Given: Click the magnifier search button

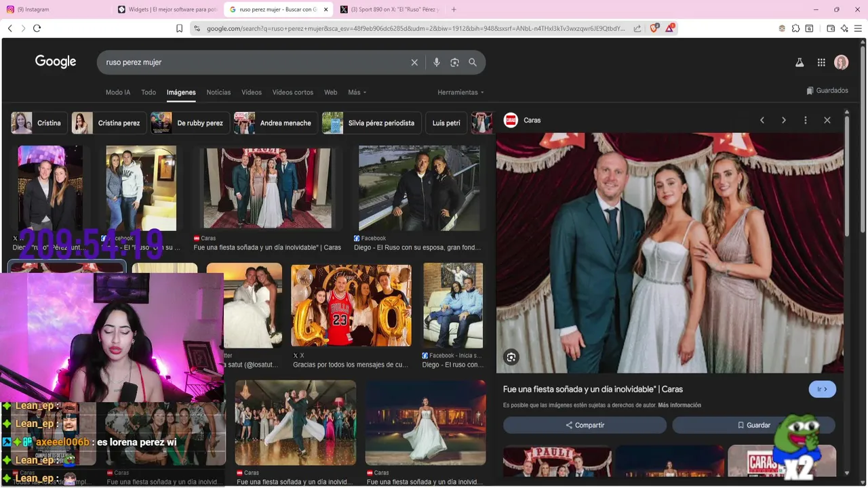Looking at the screenshot, I should tap(473, 62).
